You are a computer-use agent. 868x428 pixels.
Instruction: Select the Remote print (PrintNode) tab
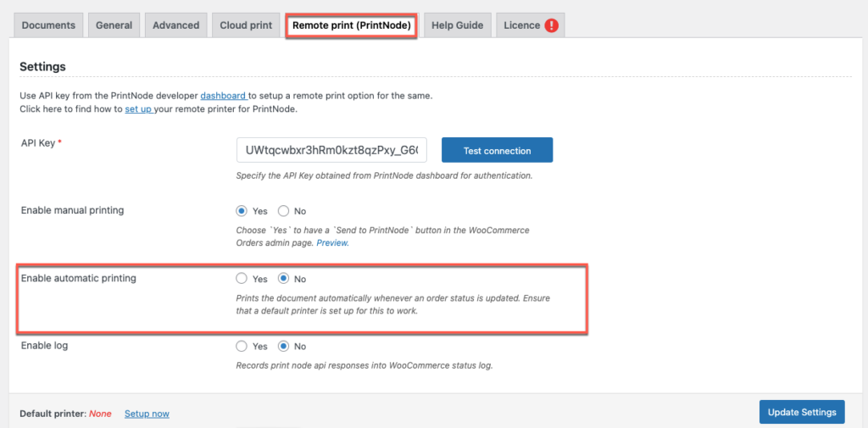point(352,25)
